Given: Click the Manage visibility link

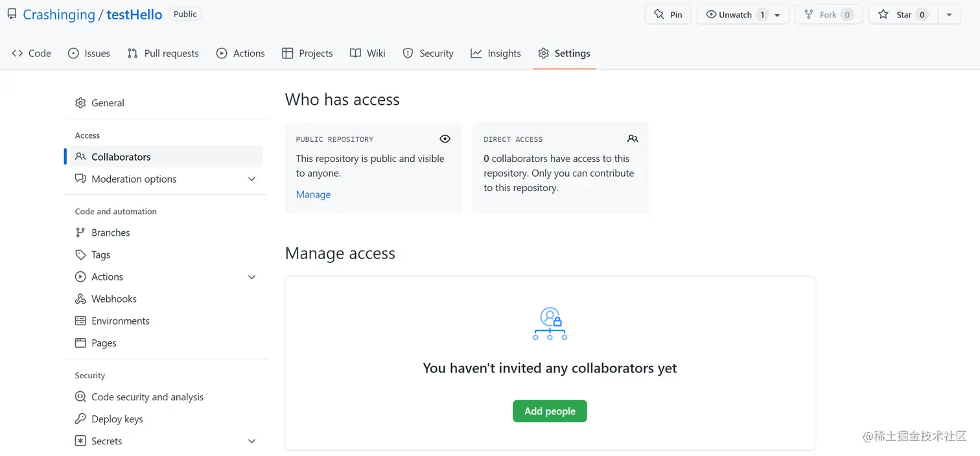Looking at the screenshot, I should (313, 194).
